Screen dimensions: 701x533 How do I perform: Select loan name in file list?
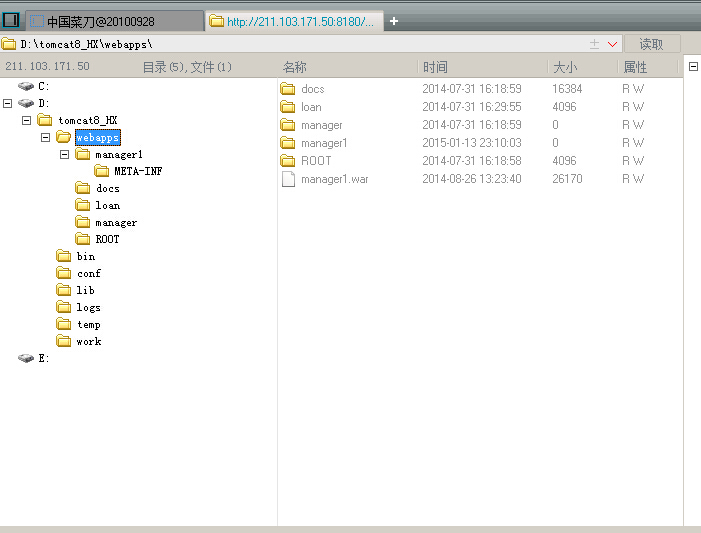pos(311,107)
